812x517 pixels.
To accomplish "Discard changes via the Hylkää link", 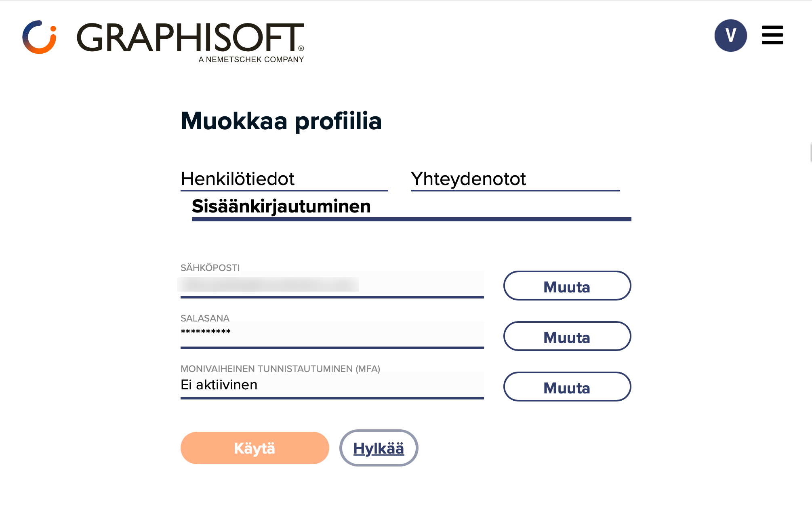I will coord(379,448).
